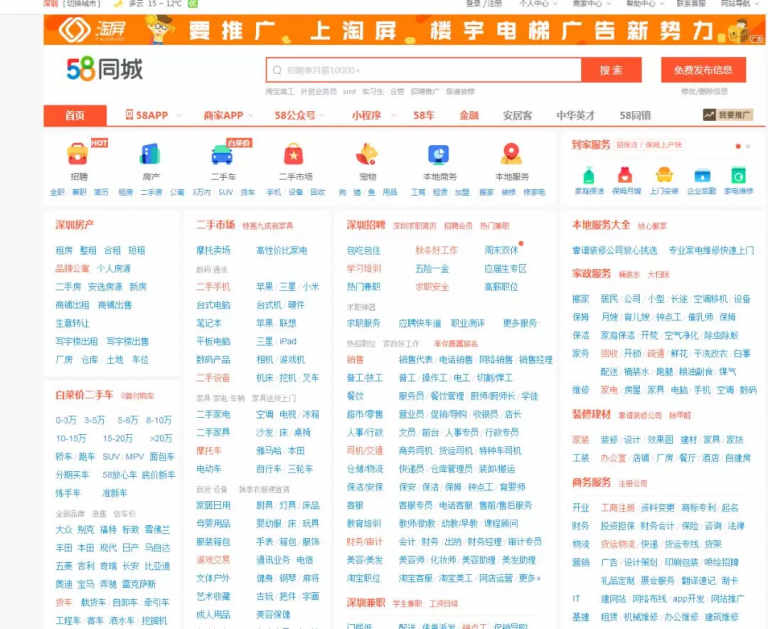This screenshot has height=629, width=768.
Task: Expand 商家中心 menu in top bar
Action: point(592,3)
